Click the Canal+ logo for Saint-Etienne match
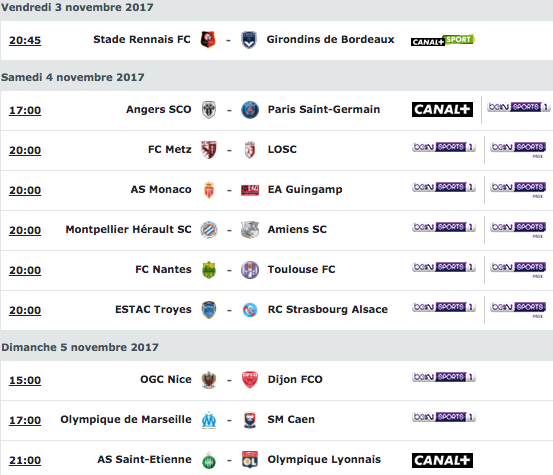This screenshot has width=553, height=475. click(442, 460)
